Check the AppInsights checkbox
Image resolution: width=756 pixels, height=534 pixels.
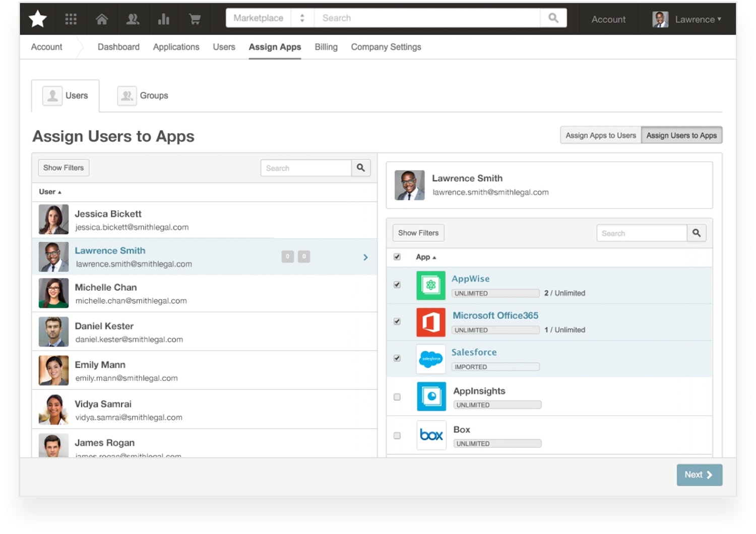[397, 397]
